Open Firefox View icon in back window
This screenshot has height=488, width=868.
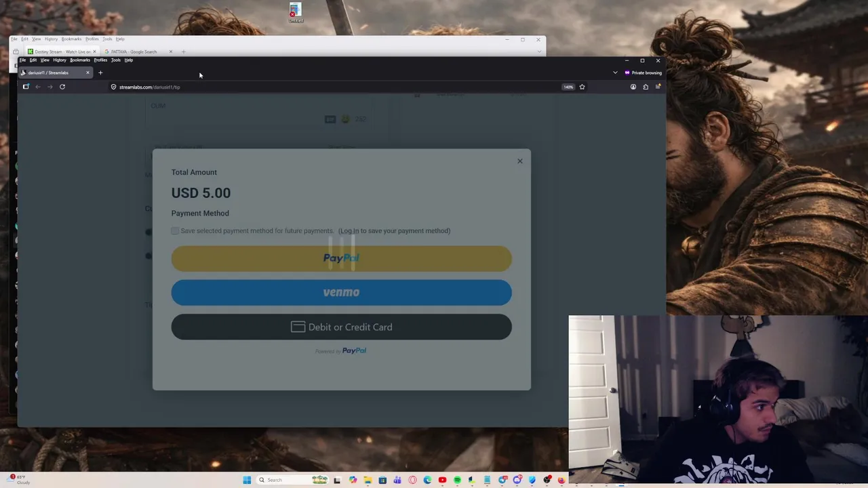click(x=16, y=52)
